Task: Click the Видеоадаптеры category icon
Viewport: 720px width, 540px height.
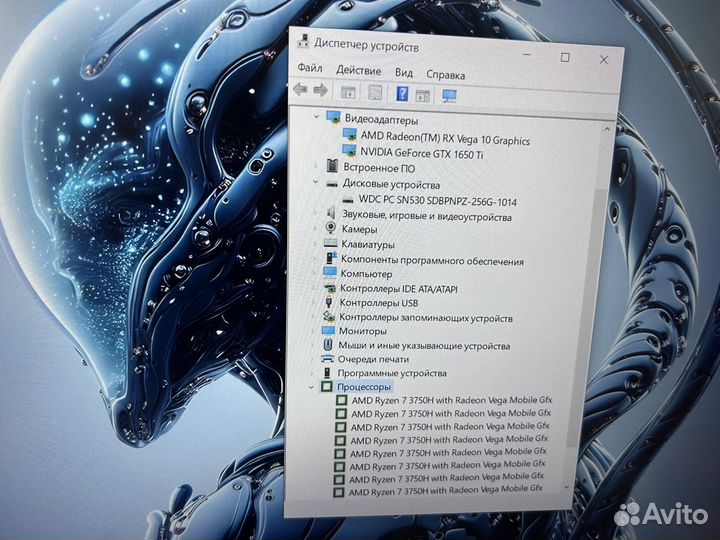Action: 333,118
